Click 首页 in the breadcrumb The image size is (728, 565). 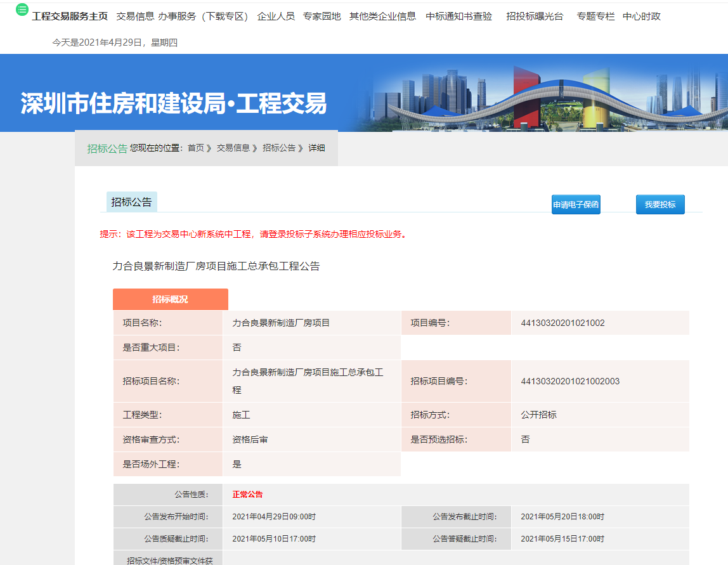point(196,148)
